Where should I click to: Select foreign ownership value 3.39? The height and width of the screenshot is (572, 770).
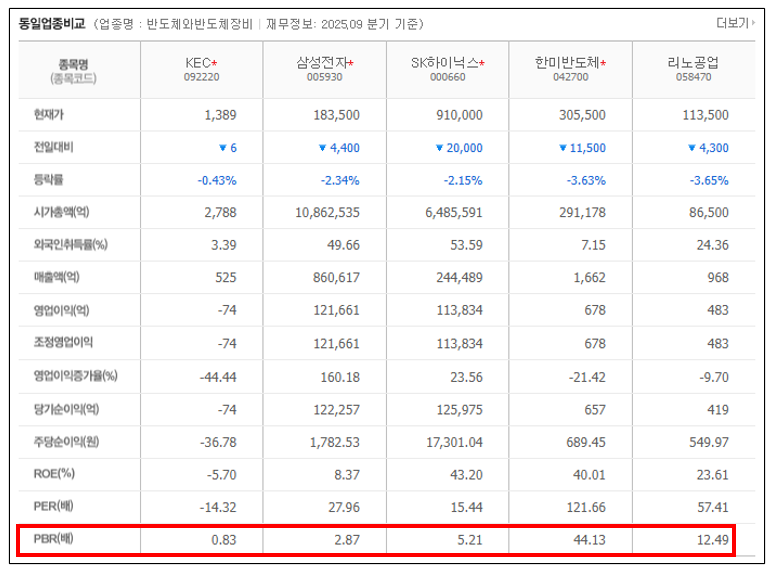click(223, 245)
